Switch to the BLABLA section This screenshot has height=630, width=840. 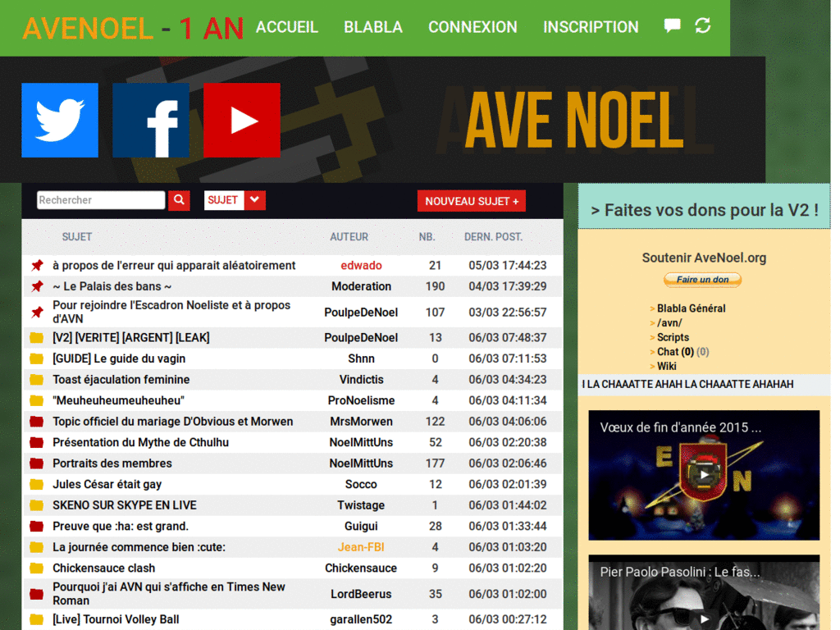[x=373, y=27]
